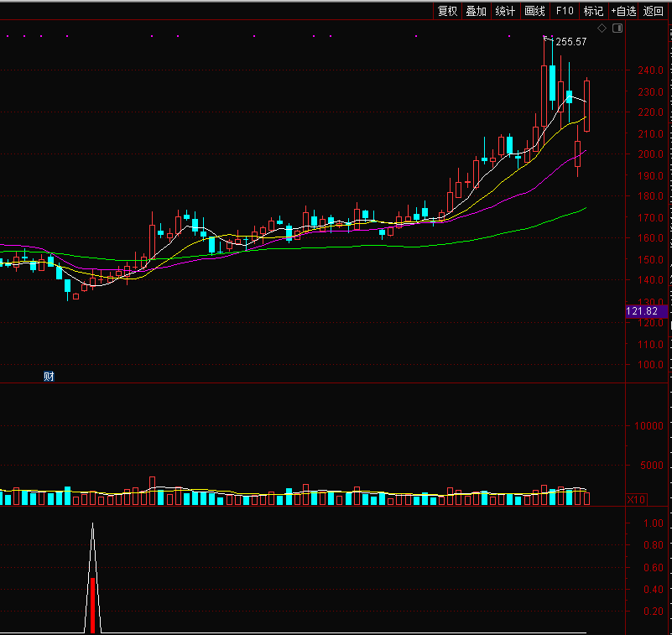Click the 255.57 high price label
The height and width of the screenshot is (635, 672).
click(x=570, y=42)
